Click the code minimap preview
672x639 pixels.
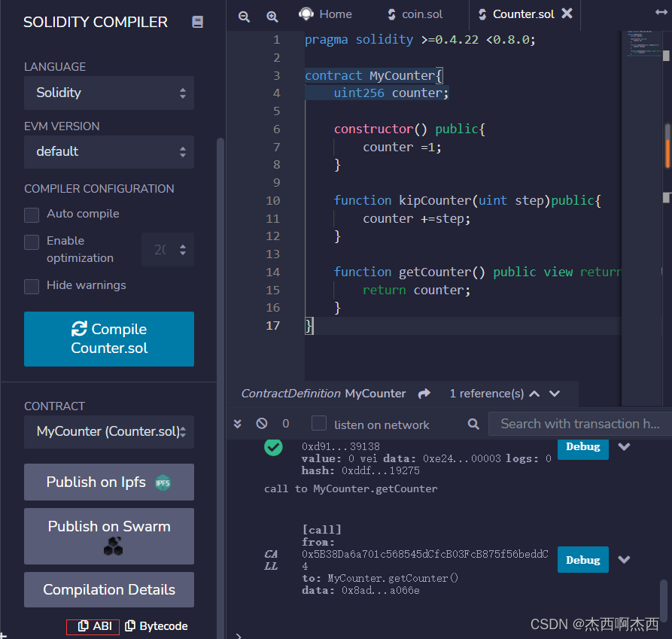(643, 44)
